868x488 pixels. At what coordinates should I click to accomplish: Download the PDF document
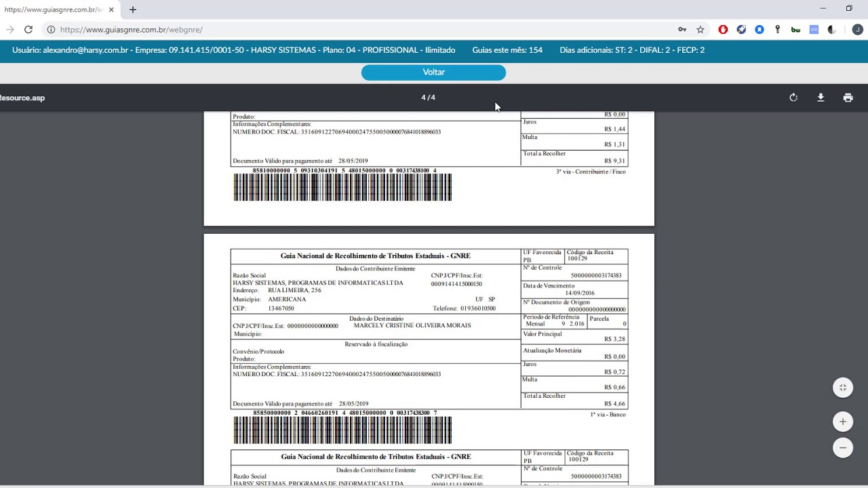pos(821,98)
